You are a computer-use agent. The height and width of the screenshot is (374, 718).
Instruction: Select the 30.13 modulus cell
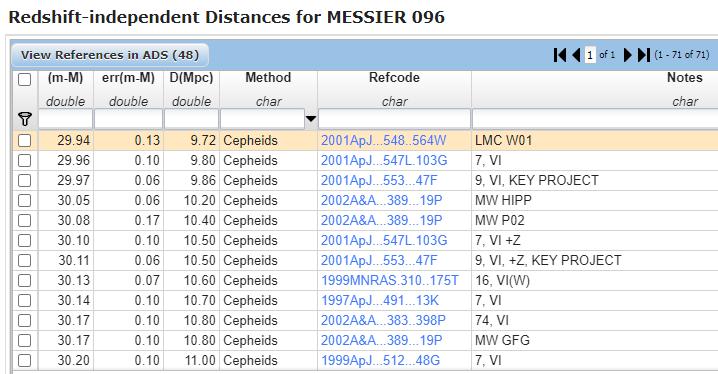tap(66, 281)
